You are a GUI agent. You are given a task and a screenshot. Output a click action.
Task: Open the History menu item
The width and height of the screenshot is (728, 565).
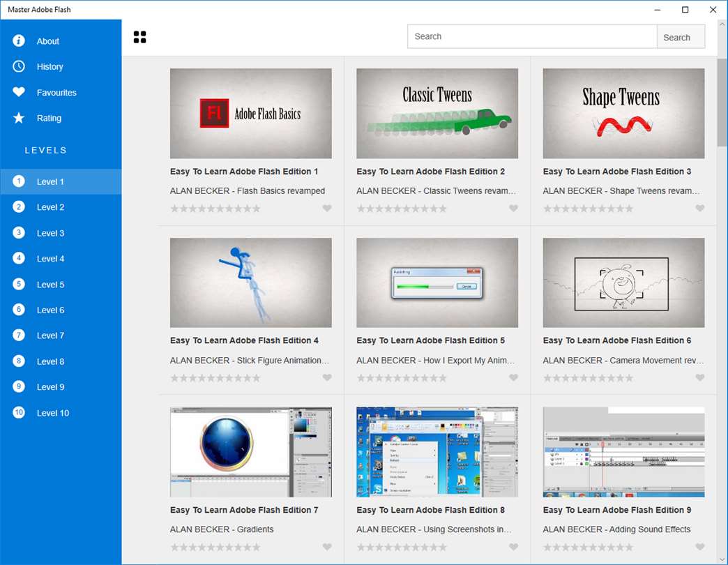(61, 66)
